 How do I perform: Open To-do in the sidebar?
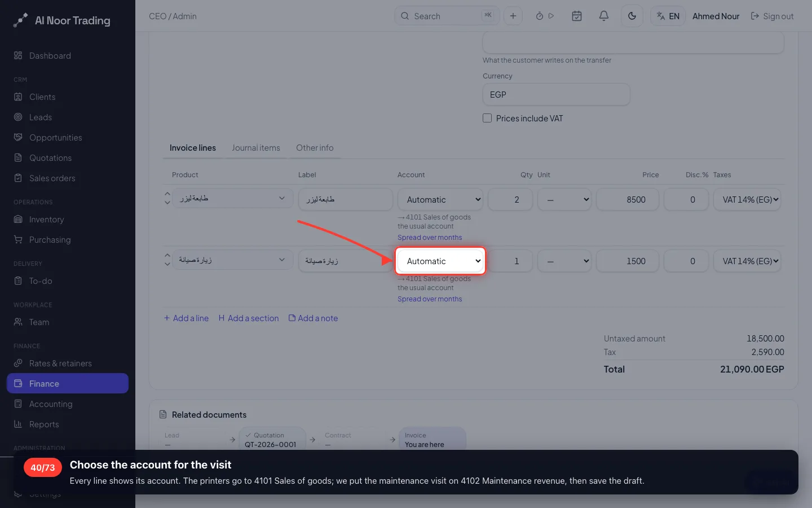click(x=68, y=281)
